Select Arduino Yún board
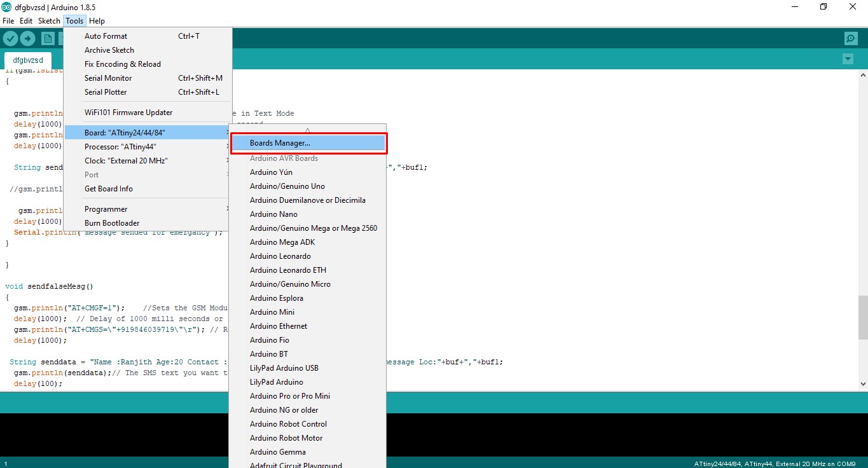The width and height of the screenshot is (868, 468). 308,172
